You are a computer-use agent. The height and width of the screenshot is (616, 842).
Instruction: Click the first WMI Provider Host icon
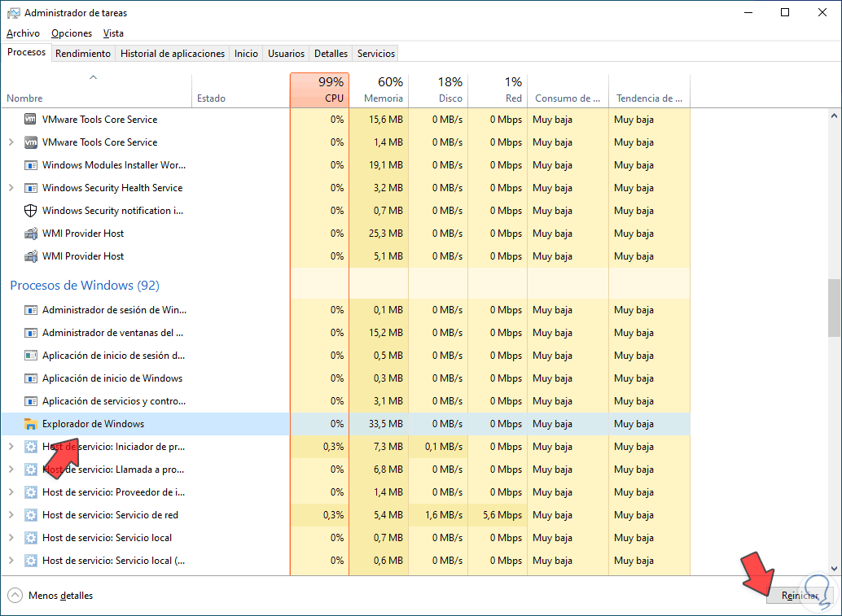pos(31,234)
